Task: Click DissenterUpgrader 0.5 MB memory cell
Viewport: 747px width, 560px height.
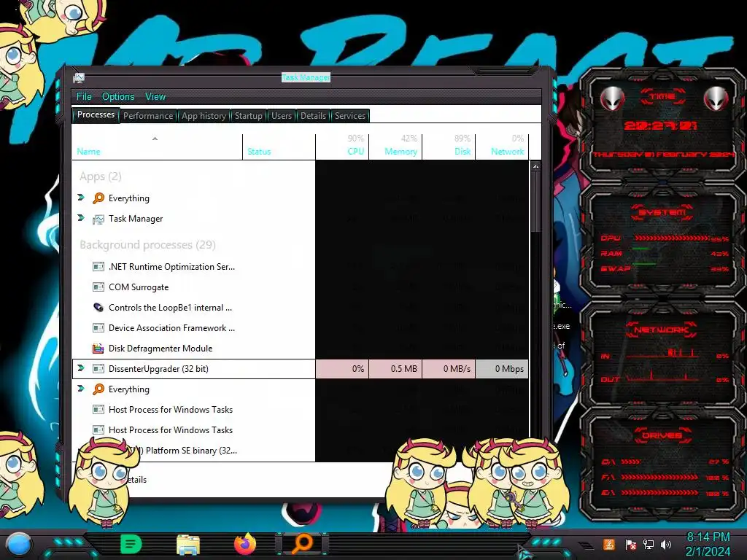Action: click(x=395, y=368)
